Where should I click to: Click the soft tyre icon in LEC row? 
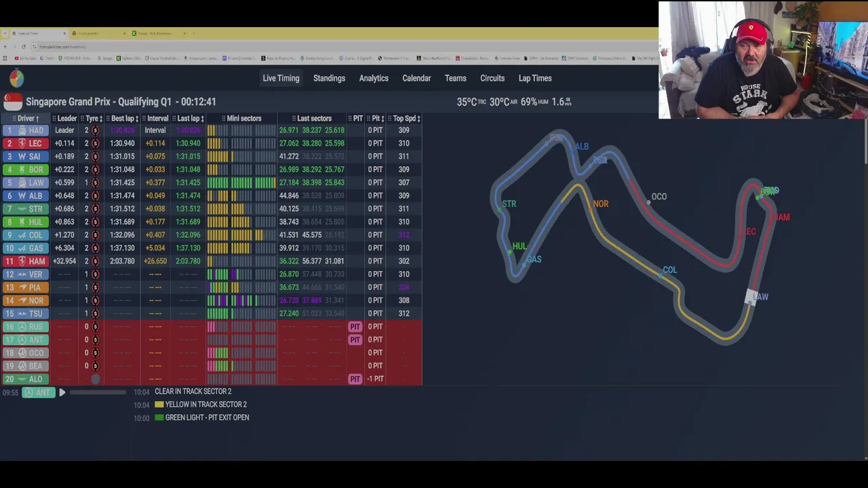pos(96,143)
